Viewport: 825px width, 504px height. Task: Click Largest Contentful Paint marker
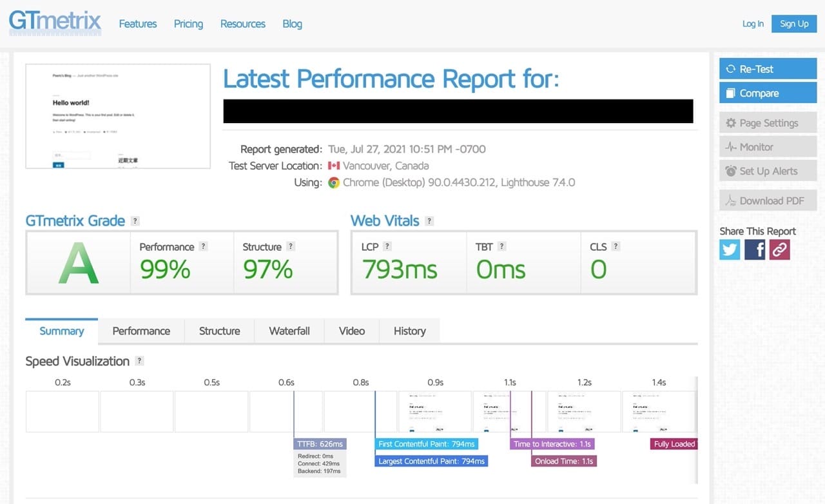(431, 461)
